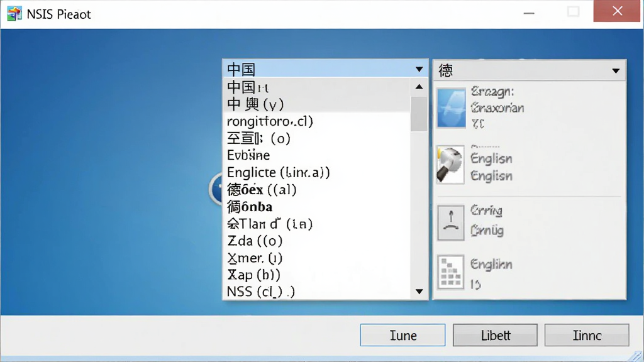Select the 'Xap (b))' list entry
The height and width of the screenshot is (362, 644).
(317, 275)
